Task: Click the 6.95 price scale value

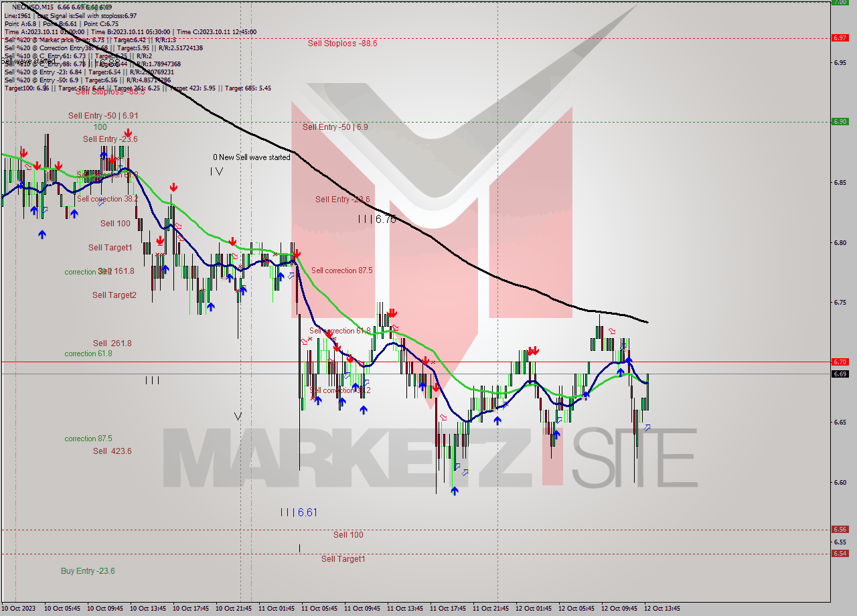Action: click(x=840, y=63)
